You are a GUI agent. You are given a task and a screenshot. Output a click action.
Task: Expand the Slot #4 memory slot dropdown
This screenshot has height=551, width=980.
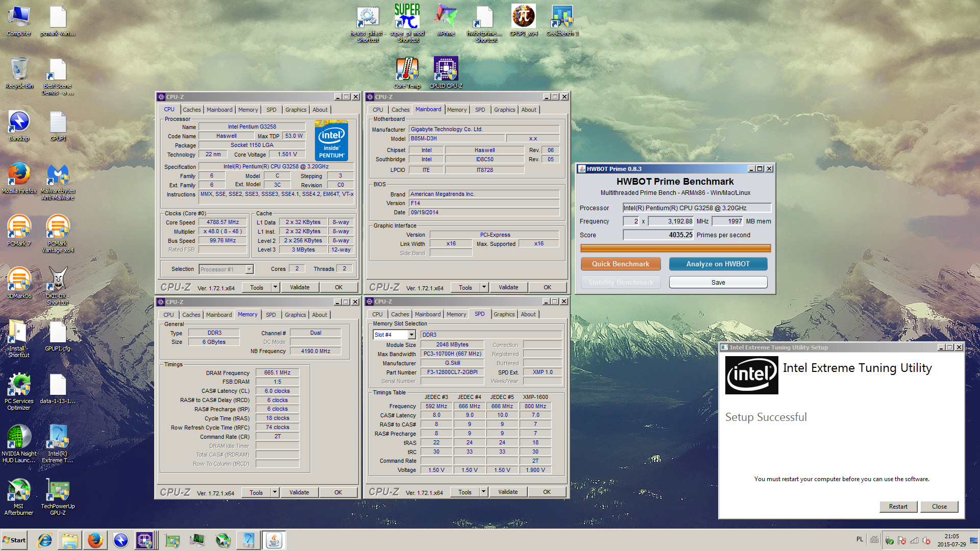(x=411, y=335)
